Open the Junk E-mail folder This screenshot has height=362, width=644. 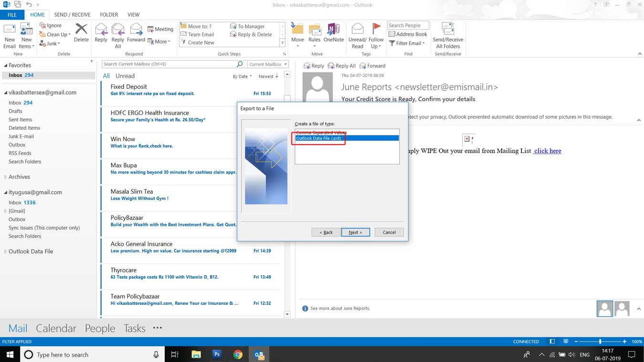[21, 136]
